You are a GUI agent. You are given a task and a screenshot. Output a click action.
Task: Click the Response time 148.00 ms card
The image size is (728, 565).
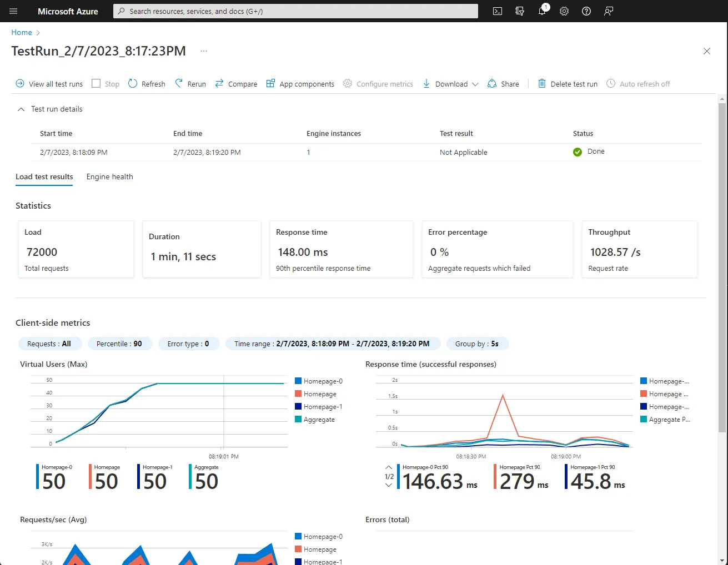[342, 249]
